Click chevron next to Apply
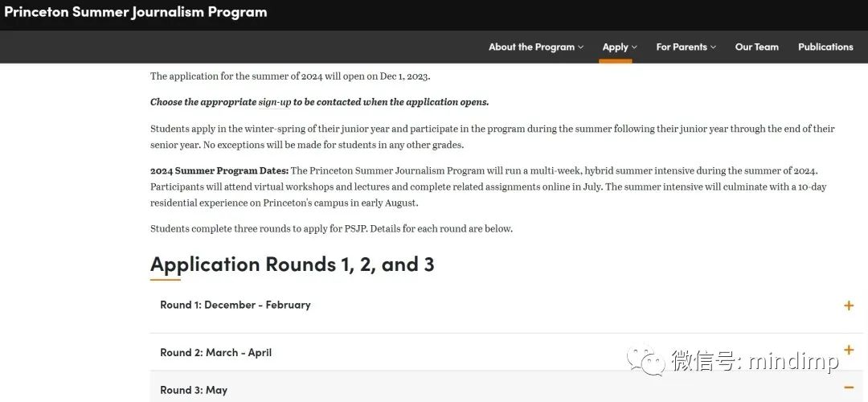The image size is (868, 402). 634,47
